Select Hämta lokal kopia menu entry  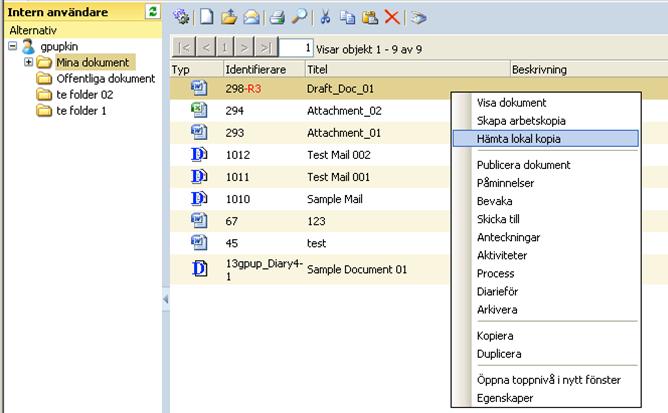click(x=546, y=139)
